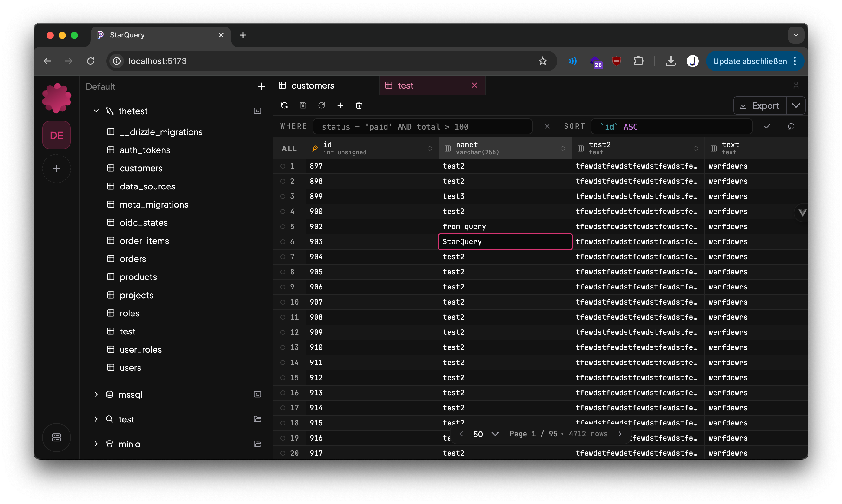This screenshot has height=504, width=842.
Task: Collapse the thetest connection tree
Action: click(96, 111)
